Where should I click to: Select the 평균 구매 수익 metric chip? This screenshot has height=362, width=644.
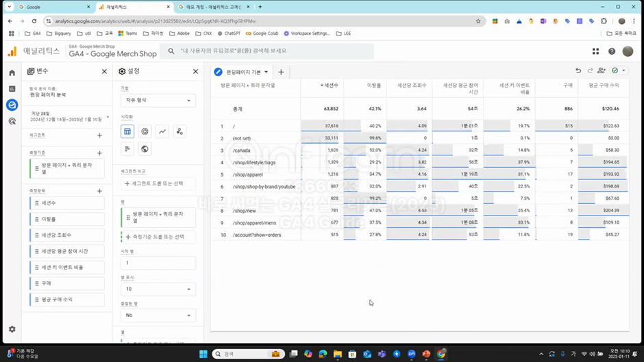[x=67, y=299]
